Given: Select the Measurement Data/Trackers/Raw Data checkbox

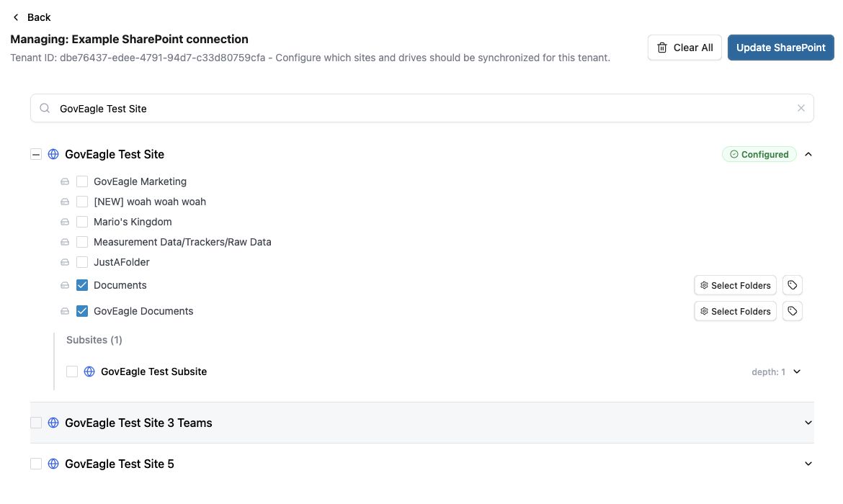Looking at the screenshot, I should [81, 243].
